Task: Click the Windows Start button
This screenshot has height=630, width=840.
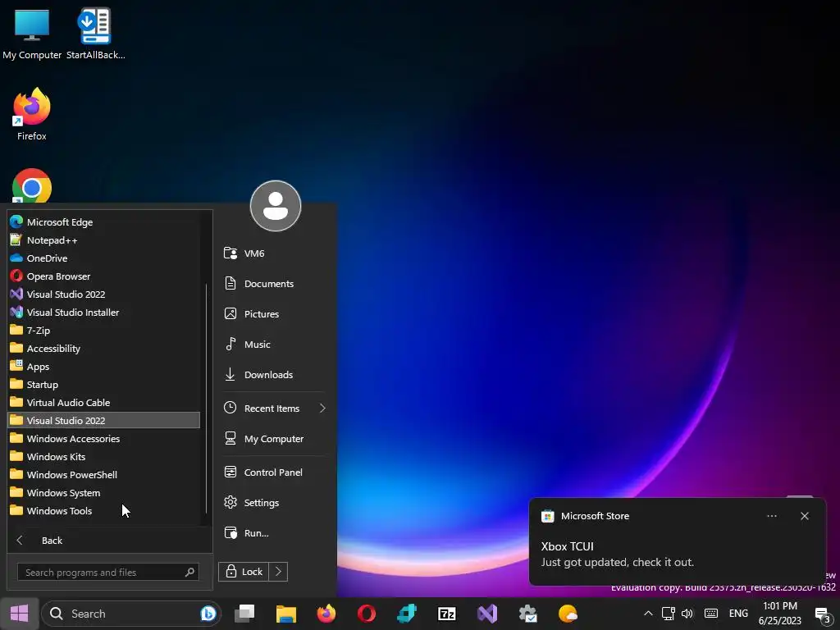Action: pyautogui.click(x=20, y=614)
